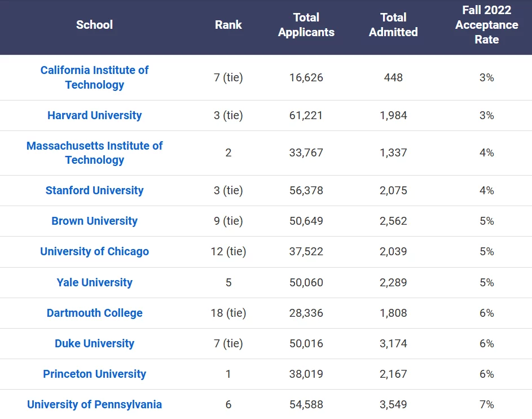Select Duke's 3,174 total admitted cell
This screenshot has height=419, width=532.
click(393, 344)
